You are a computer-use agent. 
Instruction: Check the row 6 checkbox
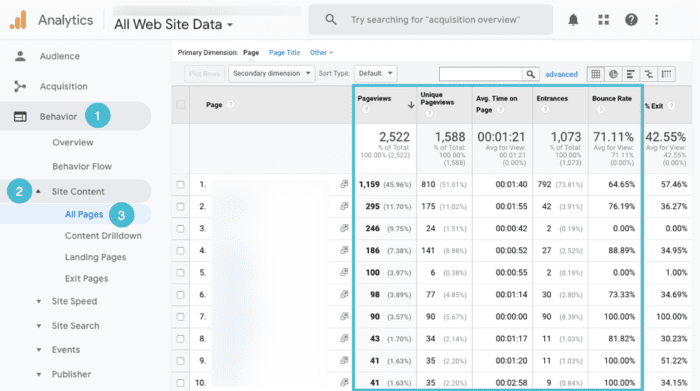click(x=180, y=295)
